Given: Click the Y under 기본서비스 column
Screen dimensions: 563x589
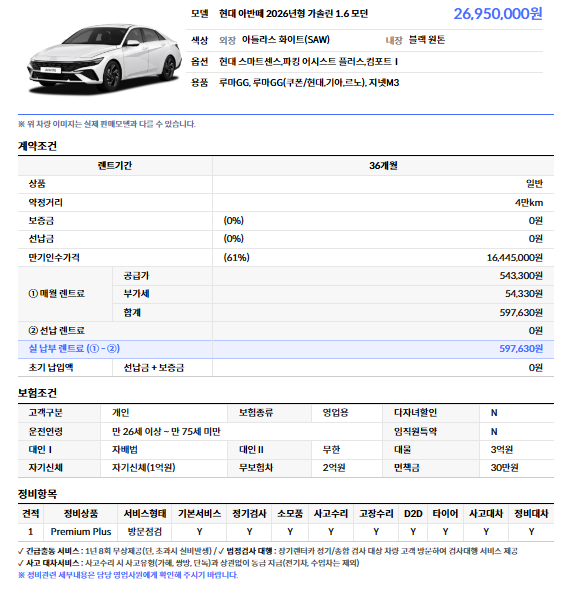Looking at the screenshot, I should click(199, 532).
